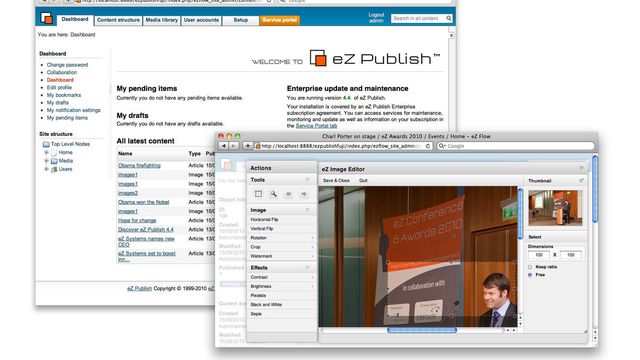Close the eZ Image Editor dialog
The image size is (640, 360).
pyautogui.click(x=582, y=168)
